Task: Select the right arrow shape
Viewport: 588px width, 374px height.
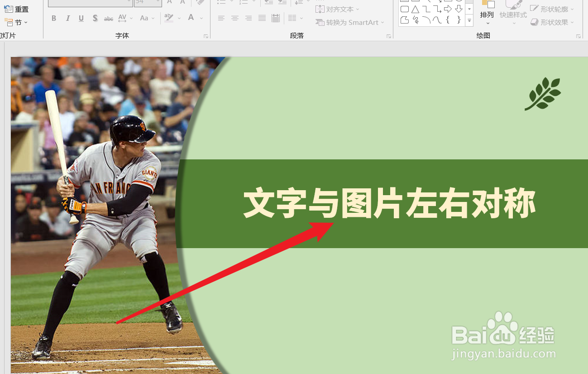Action: (448, 9)
